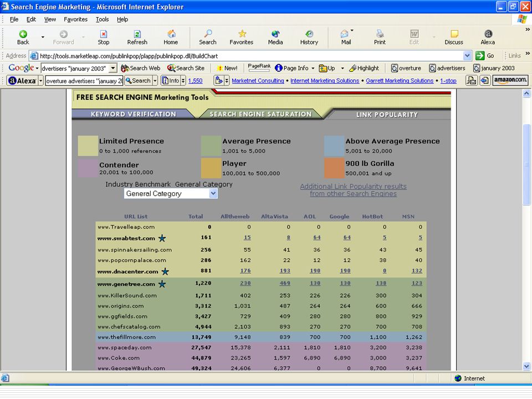Click the star next to www.swabtest.com
The image size is (532, 399).
point(162,238)
